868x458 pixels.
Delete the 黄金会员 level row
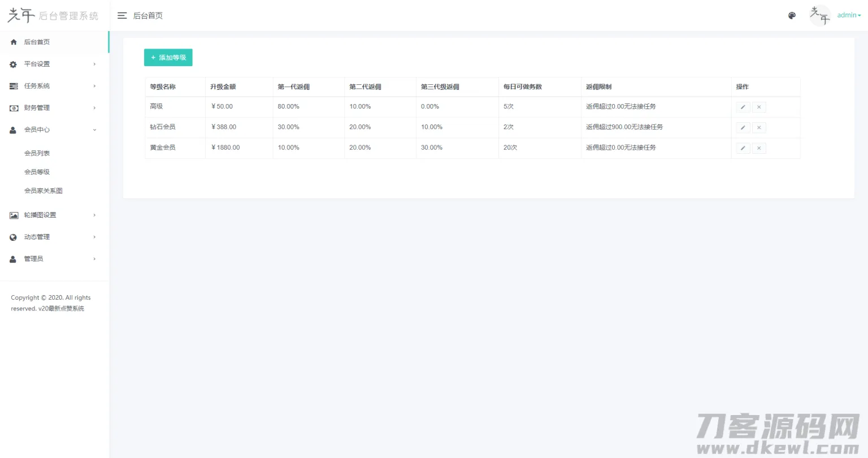point(759,148)
